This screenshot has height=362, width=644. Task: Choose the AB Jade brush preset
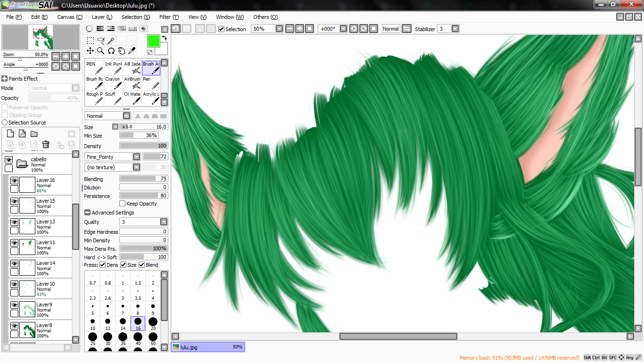132,68
